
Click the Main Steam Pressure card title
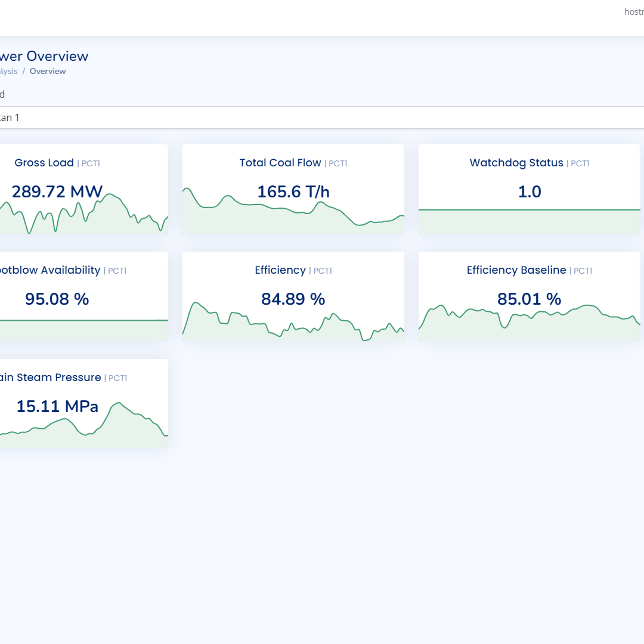50,377
